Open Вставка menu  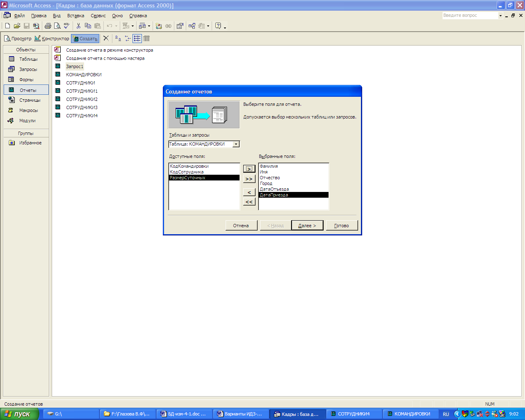coord(75,16)
